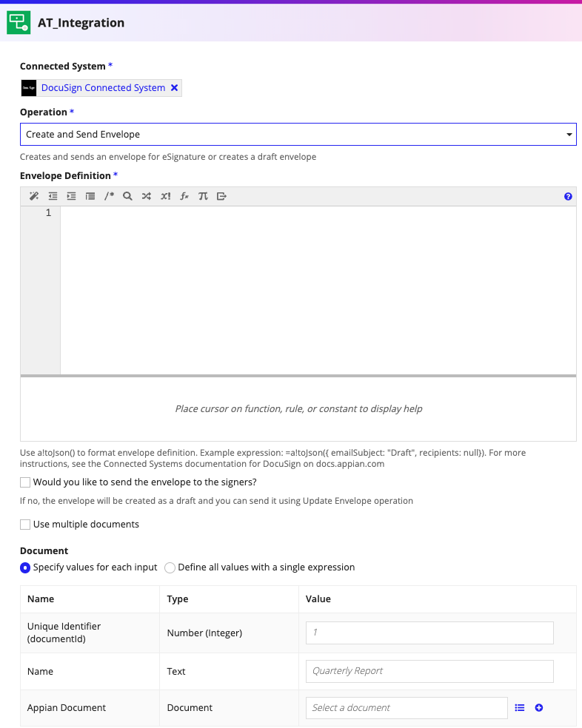This screenshot has width=582, height=728.
Task: Click the 'Number (Integer)' type cell
Action: coord(204,633)
